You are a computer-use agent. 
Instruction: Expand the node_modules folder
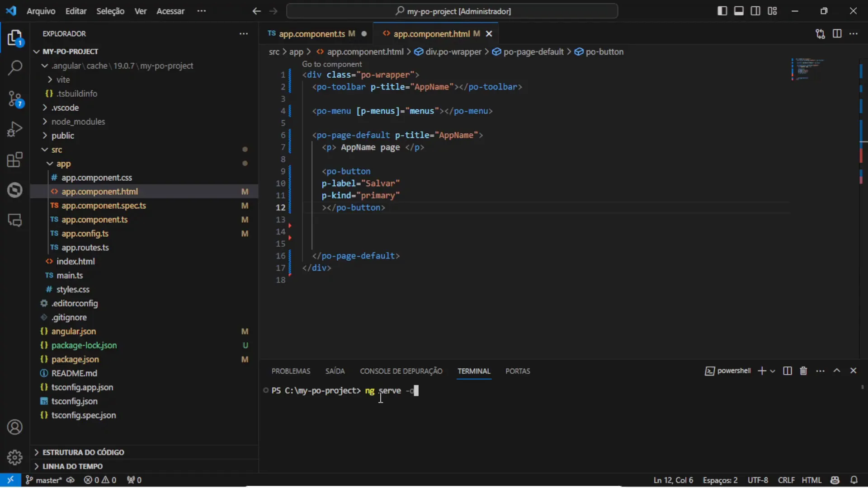click(x=78, y=122)
